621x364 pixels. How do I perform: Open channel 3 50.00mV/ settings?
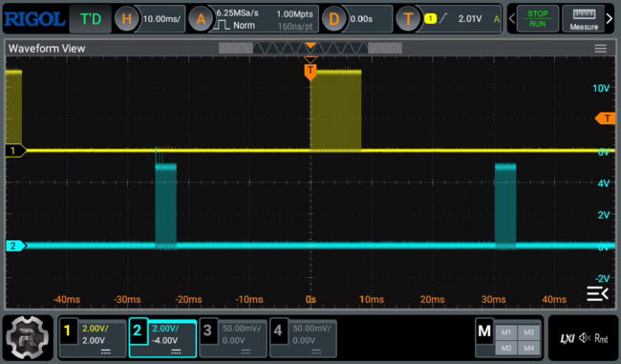(x=241, y=329)
